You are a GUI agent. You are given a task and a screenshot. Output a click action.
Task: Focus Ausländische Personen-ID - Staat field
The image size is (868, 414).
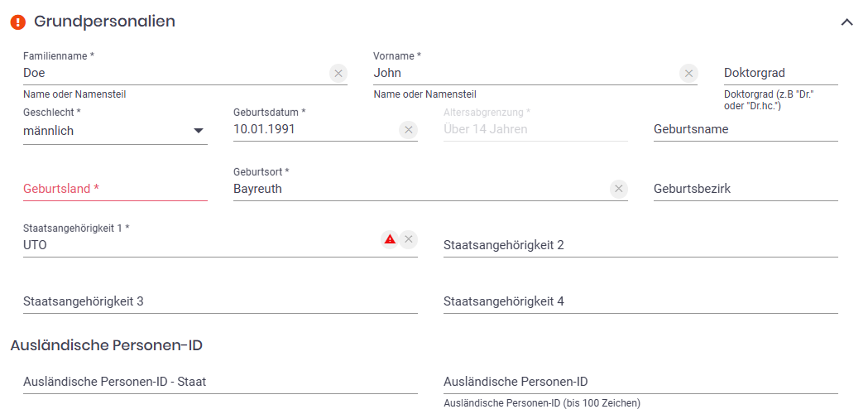tap(219, 383)
